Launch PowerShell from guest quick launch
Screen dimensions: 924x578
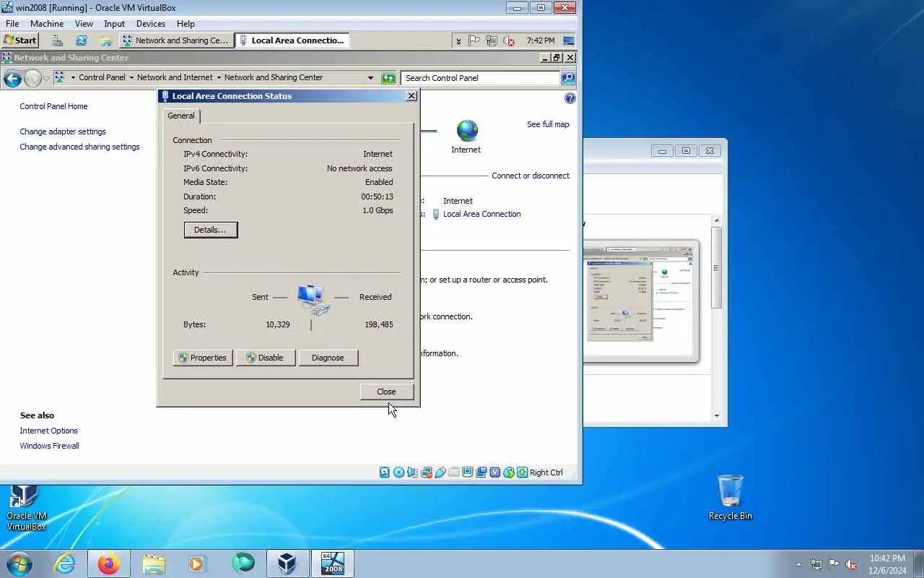point(82,40)
